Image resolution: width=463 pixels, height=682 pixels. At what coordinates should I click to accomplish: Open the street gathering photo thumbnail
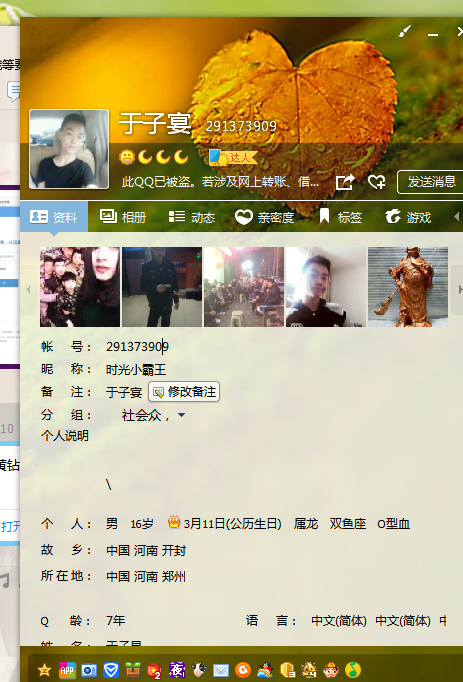(x=244, y=287)
